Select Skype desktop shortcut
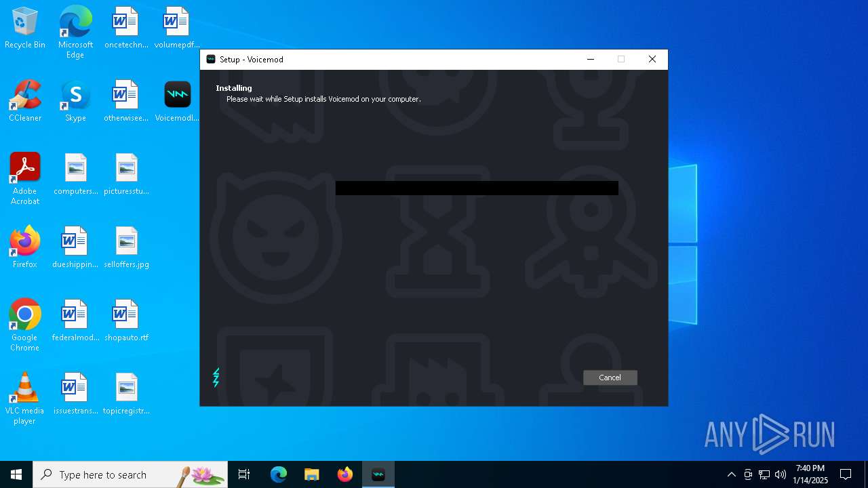 [x=75, y=101]
